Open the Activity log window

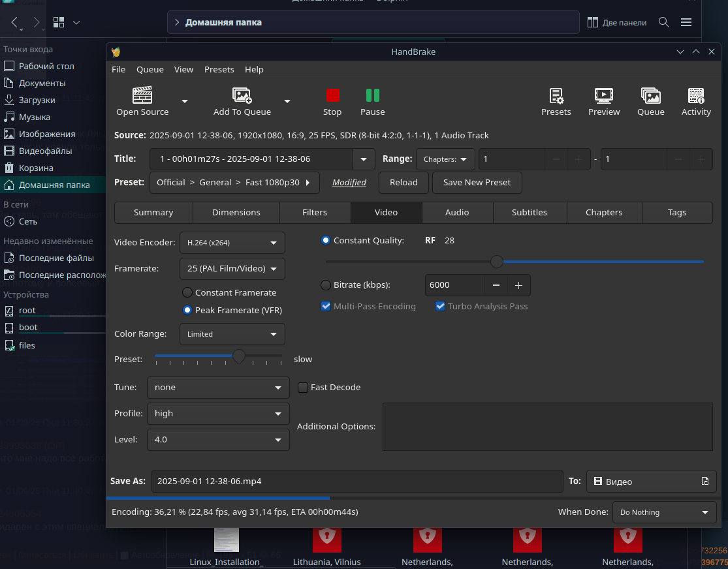pos(696,96)
